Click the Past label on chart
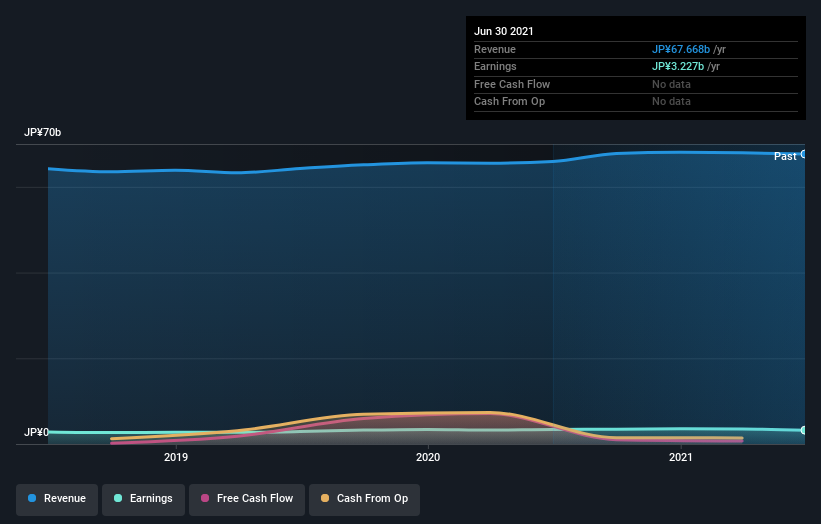Viewport: 821px width, 524px height. tap(785, 156)
